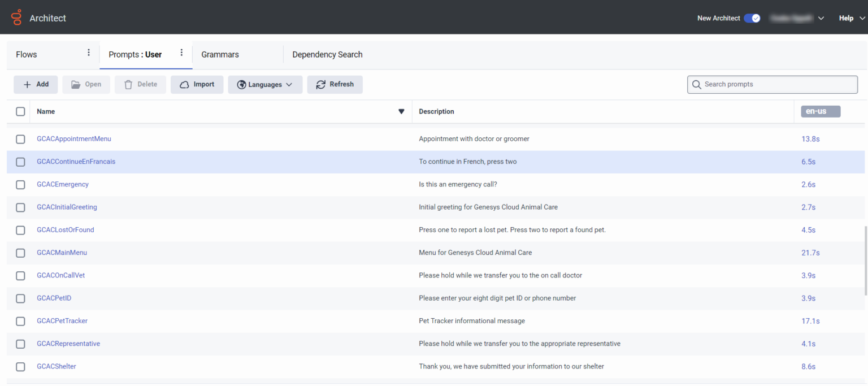Open the Help dropdown menu
The image size is (868, 386).
pyautogui.click(x=850, y=18)
